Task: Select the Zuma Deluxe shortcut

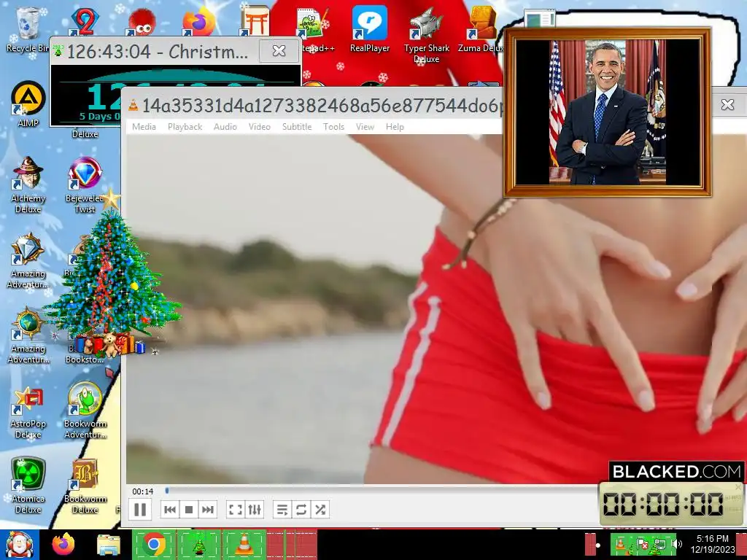Action: tap(481, 28)
